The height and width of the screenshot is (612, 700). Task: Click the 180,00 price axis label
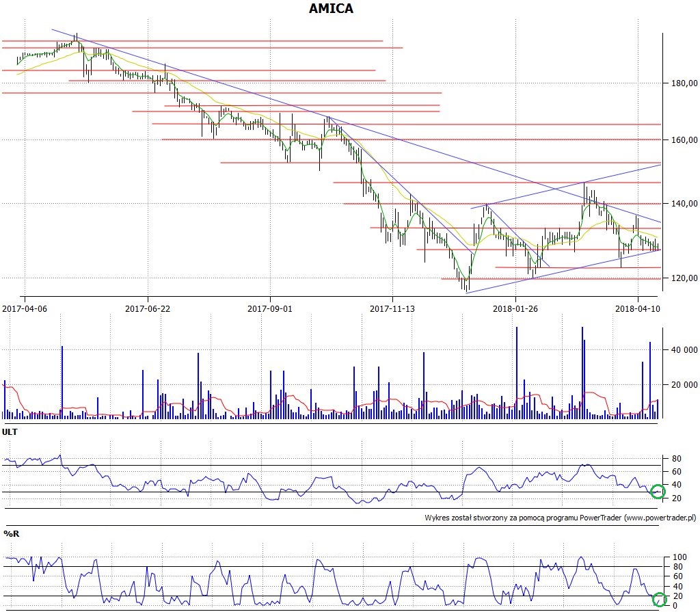coord(684,83)
